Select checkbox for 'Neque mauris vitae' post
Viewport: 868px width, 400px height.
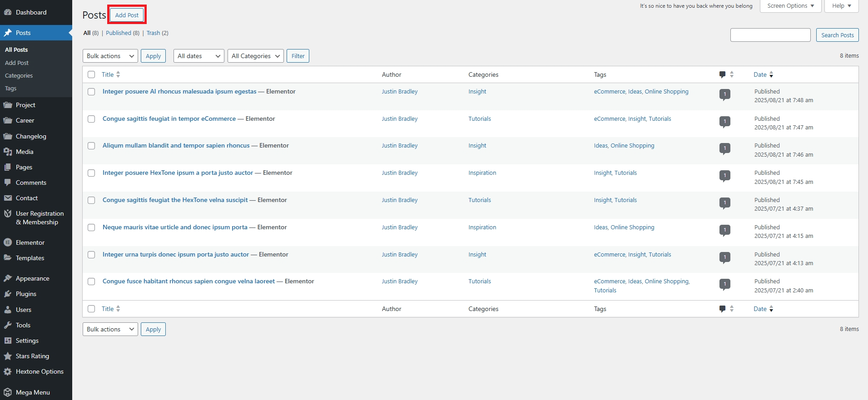click(x=91, y=227)
